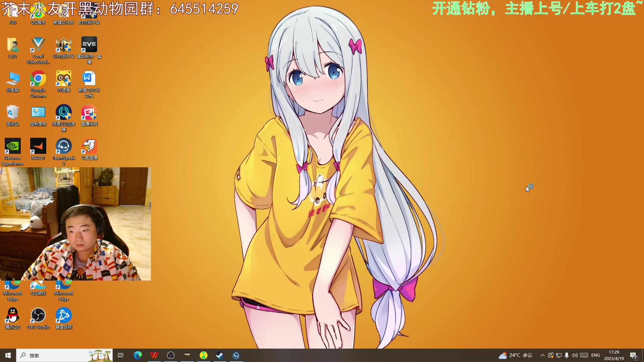Screen dimensions: 644x362
Task: Switch to TeamSpeak in the taskbar
Action: [236, 355]
